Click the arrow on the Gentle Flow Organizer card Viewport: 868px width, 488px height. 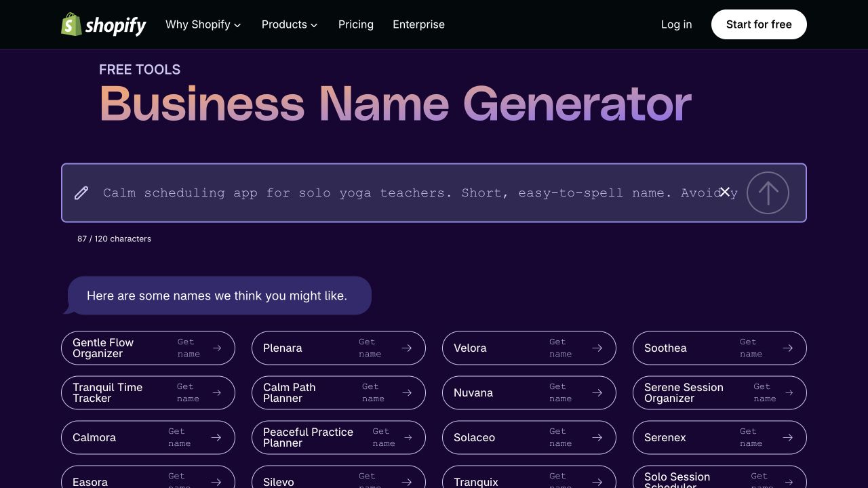(217, 348)
